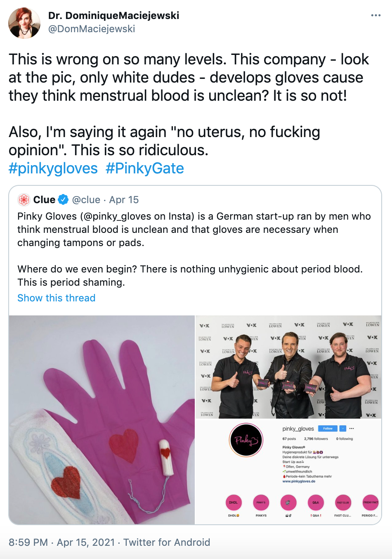Image resolution: width=392 pixels, height=559 pixels.
Task: Open Instagram profile three-dot options
Action: [x=352, y=429]
